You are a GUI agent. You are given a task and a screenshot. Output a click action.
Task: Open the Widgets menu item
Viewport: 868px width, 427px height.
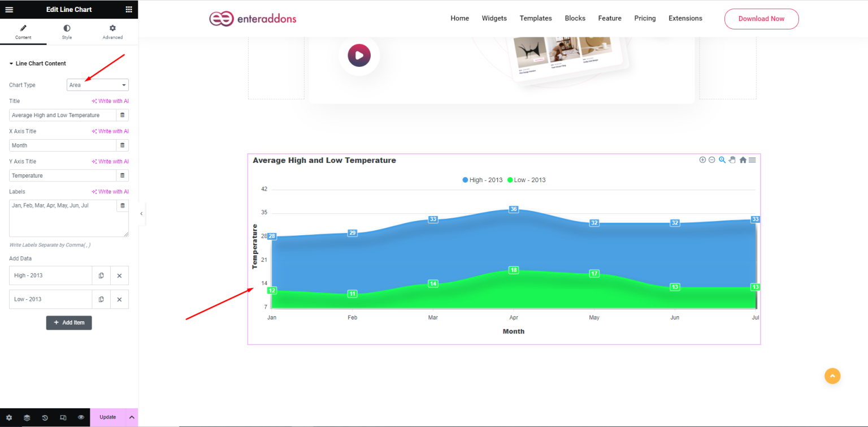coord(494,19)
